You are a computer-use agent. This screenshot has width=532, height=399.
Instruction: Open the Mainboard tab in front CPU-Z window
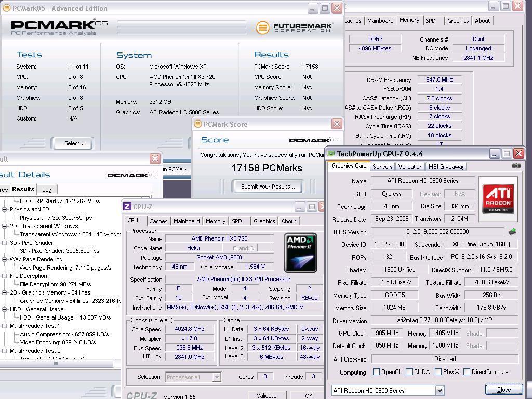[187, 221]
